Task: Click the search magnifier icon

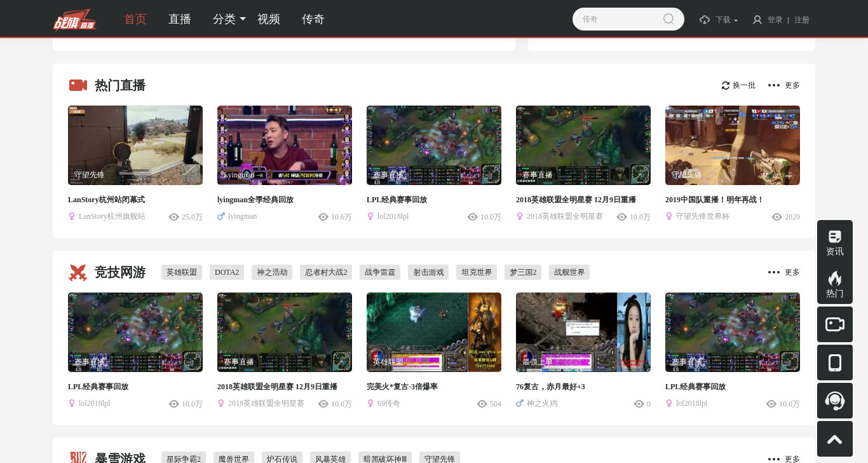Action: pos(668,19)
